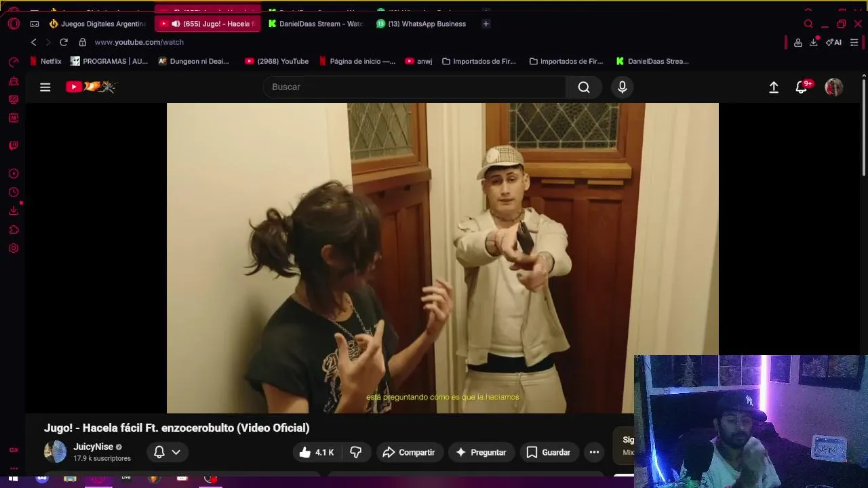Mute the audio on the Jugo! tab

click(176, 24)
